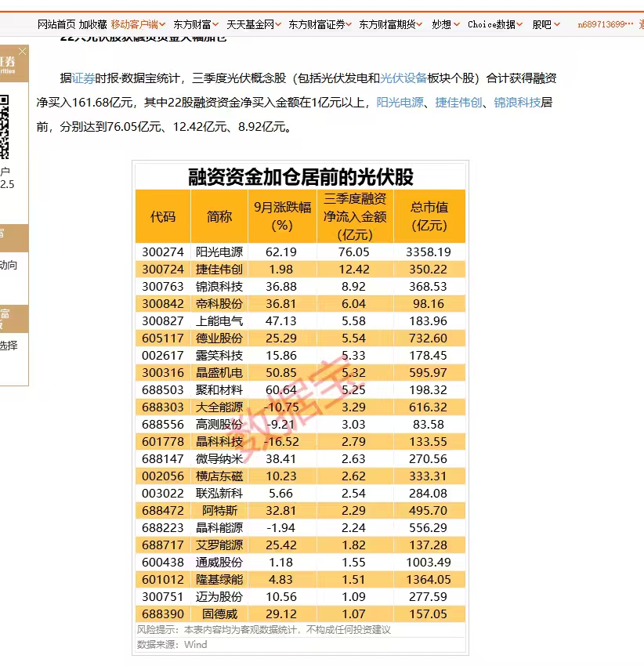644x666 pixels.
Task: Click 横店东磁 row name
Action: (219, 476)
